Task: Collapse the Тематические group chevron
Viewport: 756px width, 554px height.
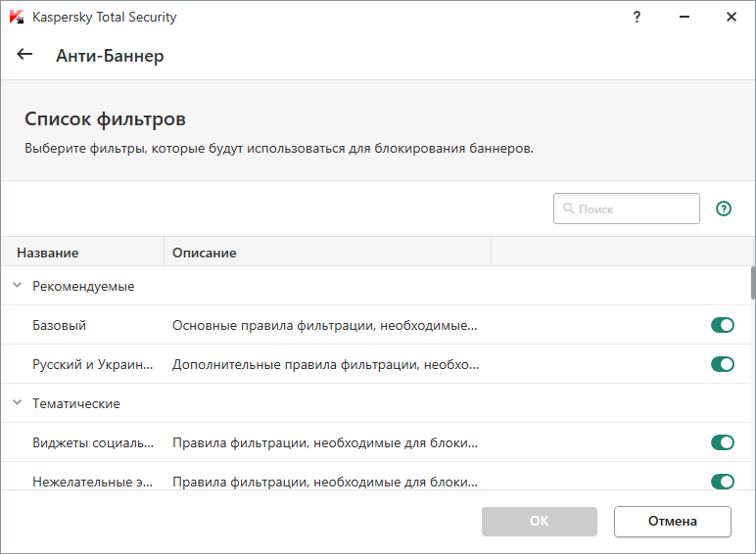Action: click(18, 402)
